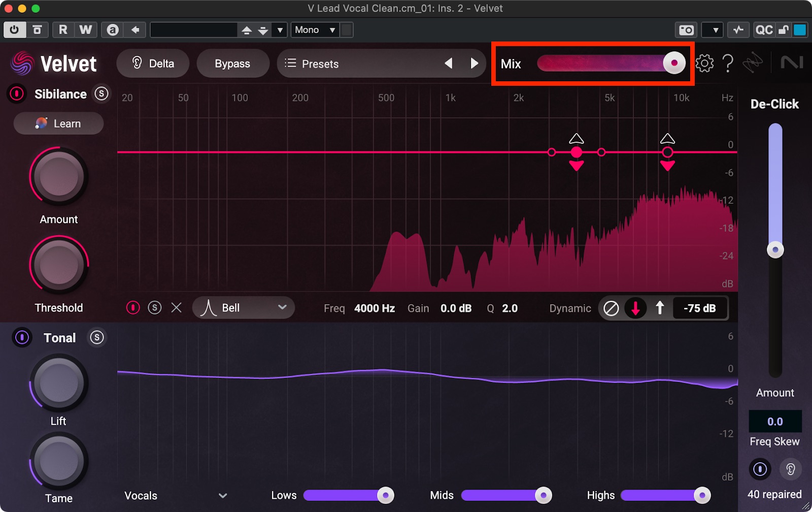This screenshot has width=812, height=512.
Task: Click the '40 repaired' counter text
Action: click(774, 494)
